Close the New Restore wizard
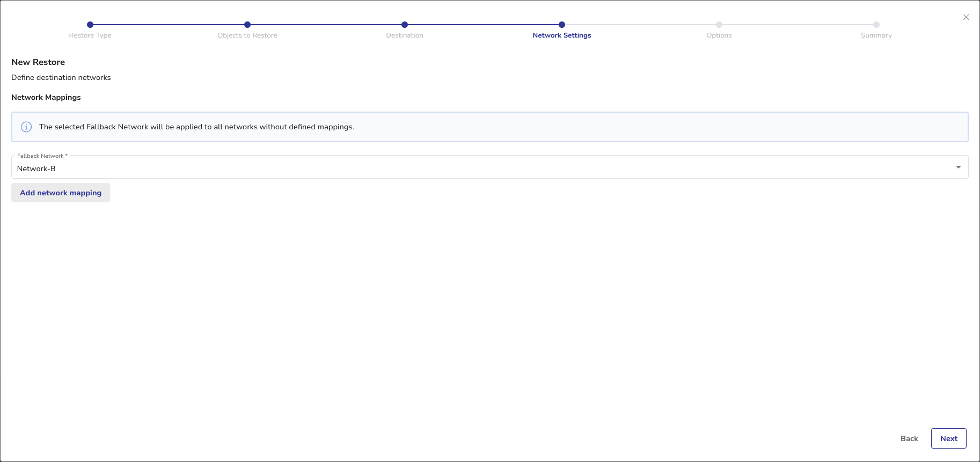Image resolution: width=980 pixels, height=462 pixels. 966,17
